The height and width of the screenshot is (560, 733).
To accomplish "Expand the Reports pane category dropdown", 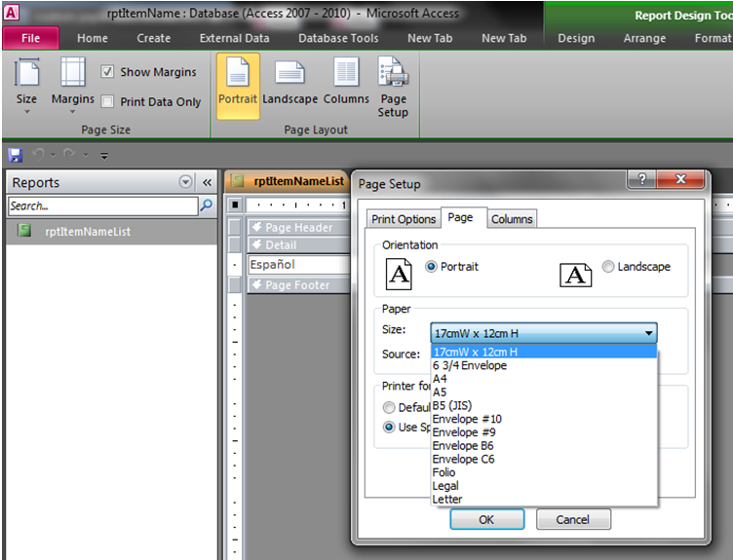I will [x=185, y=182].
